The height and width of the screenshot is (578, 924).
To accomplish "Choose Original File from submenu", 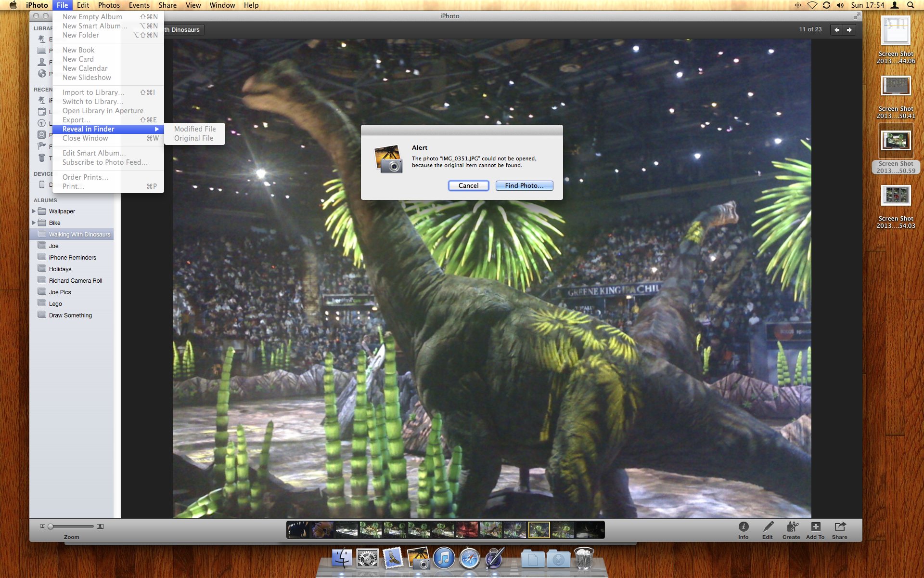I will click(194, 138).
